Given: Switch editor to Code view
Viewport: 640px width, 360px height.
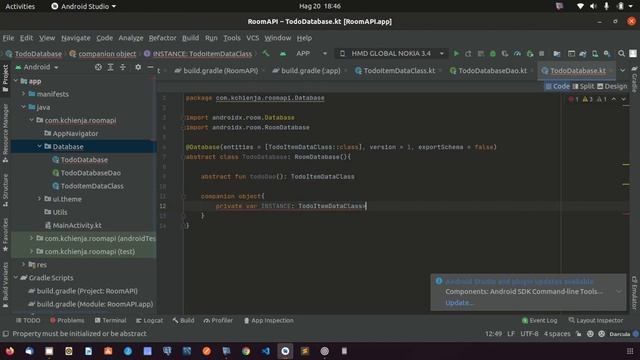Looking at the screenshot, I should [x=558, y=86].
